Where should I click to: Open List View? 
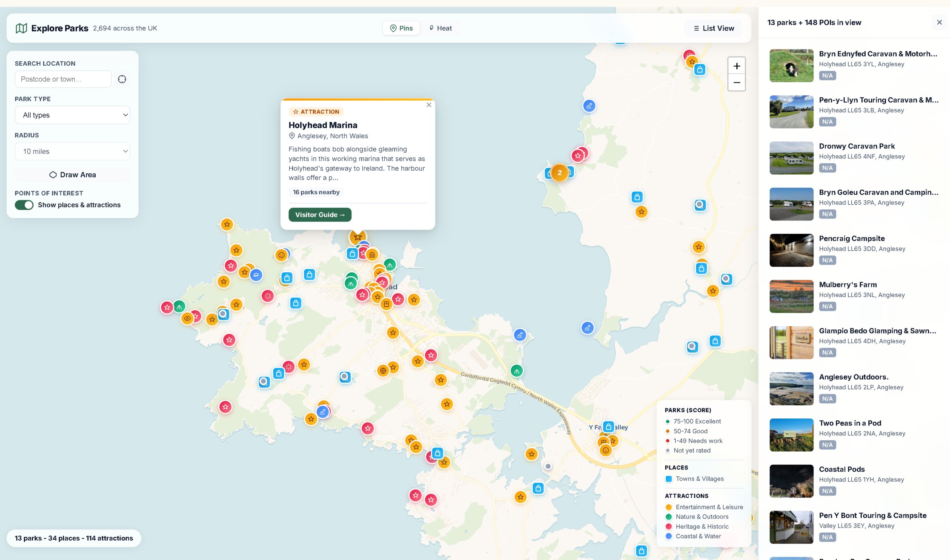pos(713,28)
